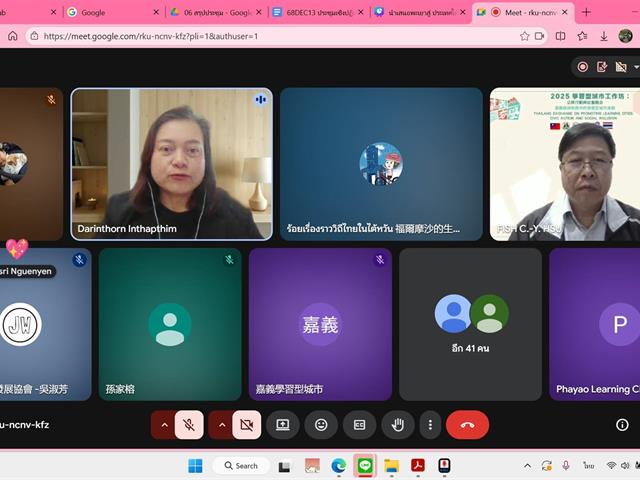This screenshot has width=640, height=480.
Task: Expand audio settings arrow beside microphone
Action: tap(164, 425)
